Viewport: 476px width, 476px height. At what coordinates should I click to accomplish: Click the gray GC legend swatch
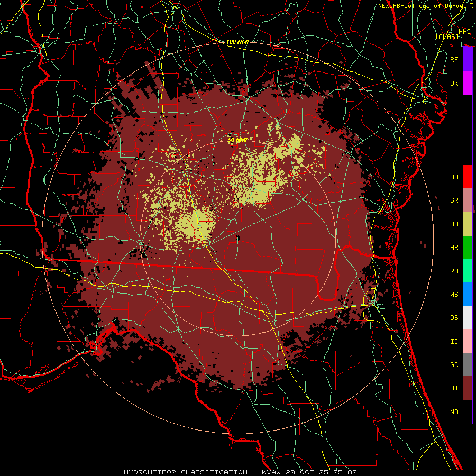[467, 364]
